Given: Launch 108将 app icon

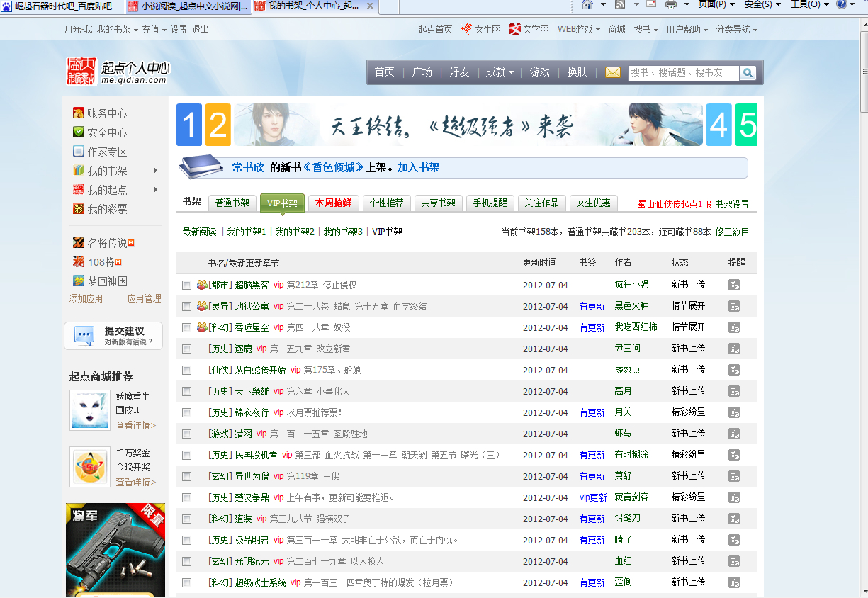Looking at the screenshot, I should pos(79,262).
